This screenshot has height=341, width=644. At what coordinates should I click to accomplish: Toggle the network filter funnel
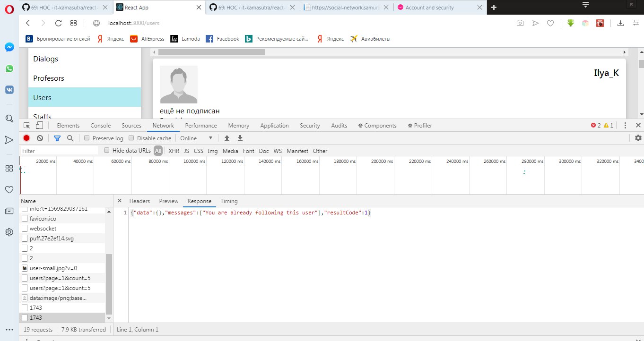[x=57, y=138]
